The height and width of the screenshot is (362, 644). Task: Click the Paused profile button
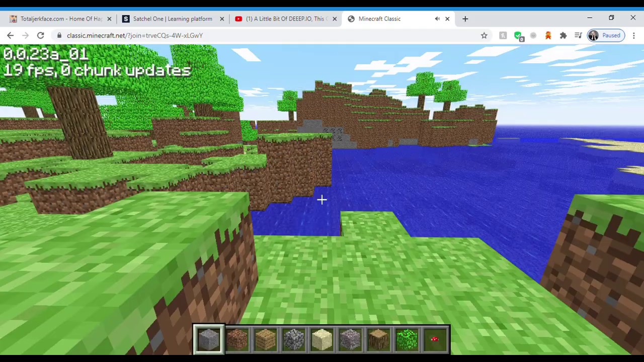point(605,35)
